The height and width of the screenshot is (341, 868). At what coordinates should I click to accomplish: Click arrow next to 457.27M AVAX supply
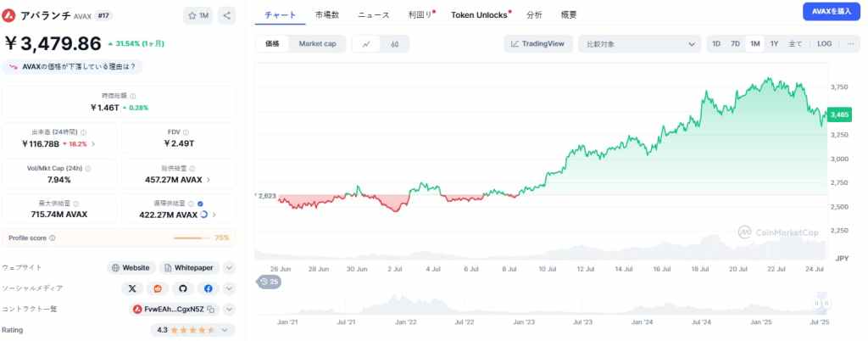208,179
